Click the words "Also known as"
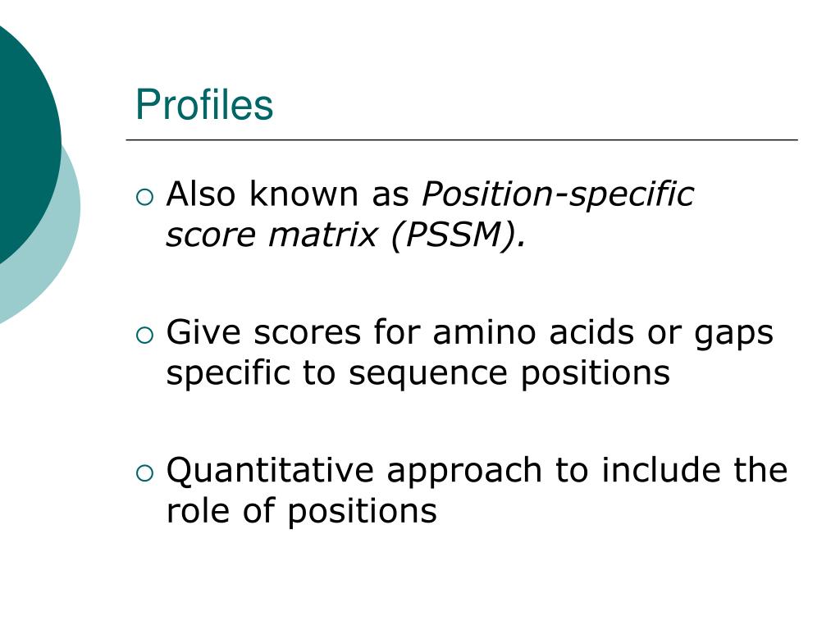 (x=288, y=194)
